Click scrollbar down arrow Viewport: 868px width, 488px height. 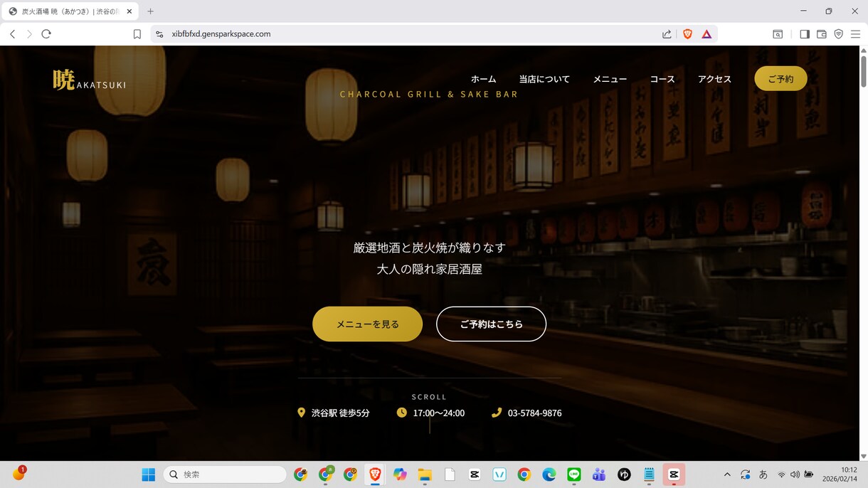click(864, 457)
